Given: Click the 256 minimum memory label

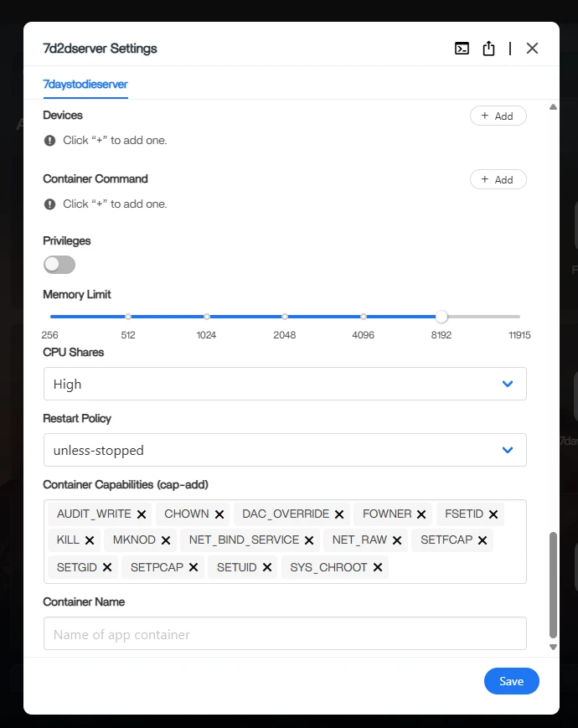Looking at the screenshot, I should coord(49,335).
